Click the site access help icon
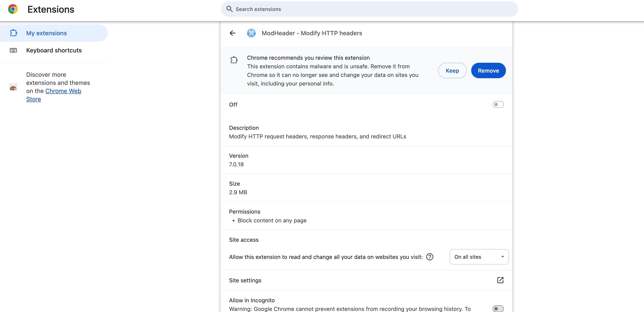 point(429,257)
